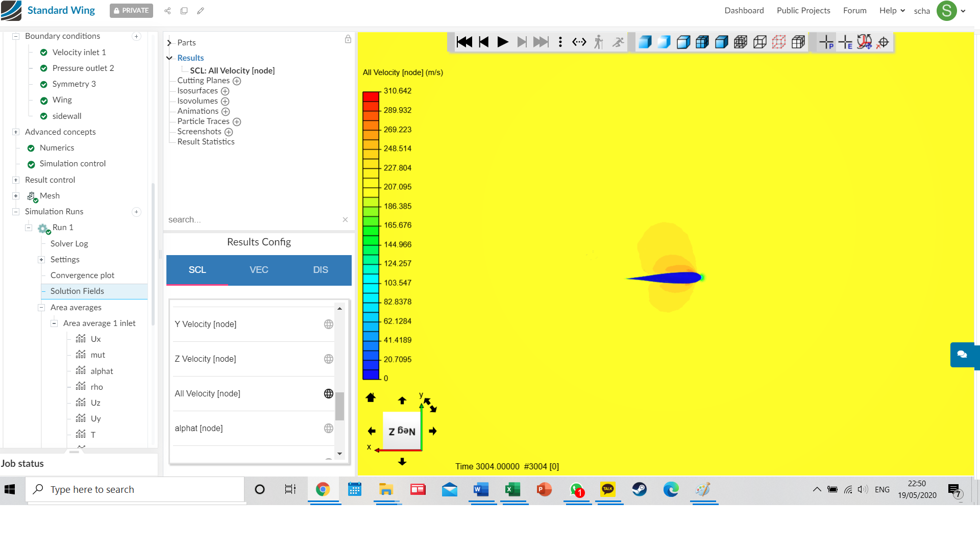Collapse the Area averages tree node
The height and width of the screenshot is (551, 980).
pyautogui.click(x=41, y=308)
